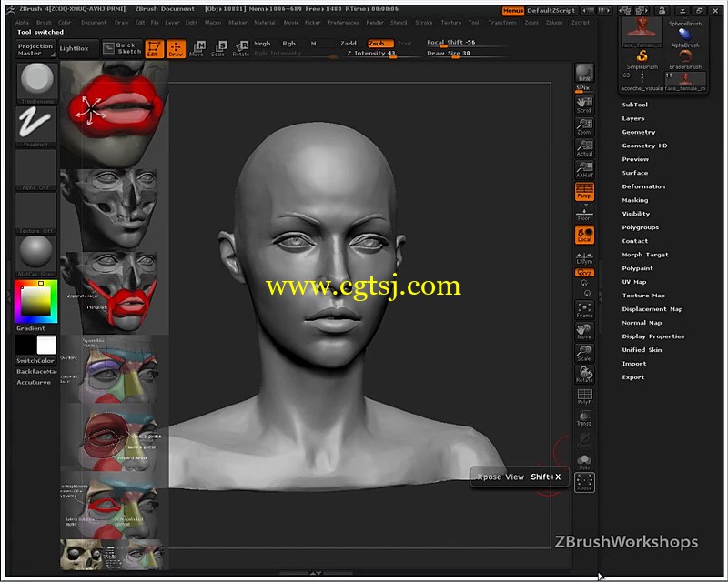
Task: Click the BPR render icon
Action: tap(584, 73)
